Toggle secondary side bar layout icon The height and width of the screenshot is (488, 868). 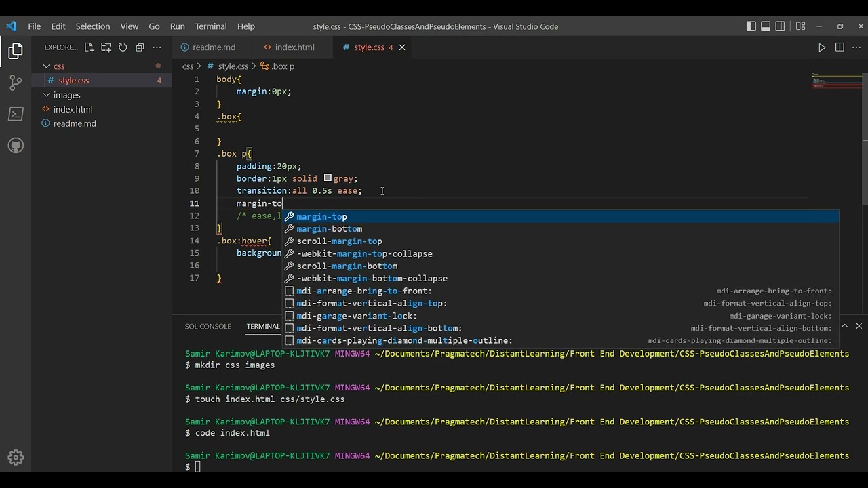point(781,26)
